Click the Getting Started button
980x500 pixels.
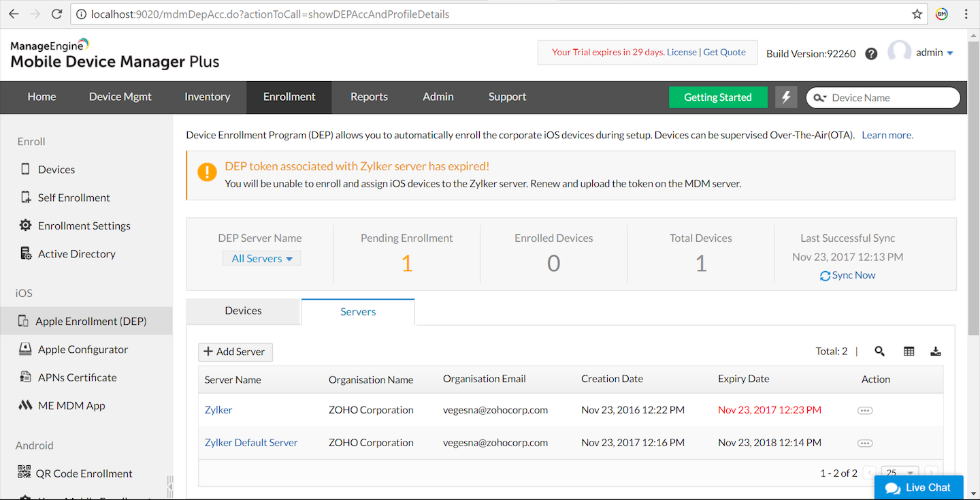point(718,97)
